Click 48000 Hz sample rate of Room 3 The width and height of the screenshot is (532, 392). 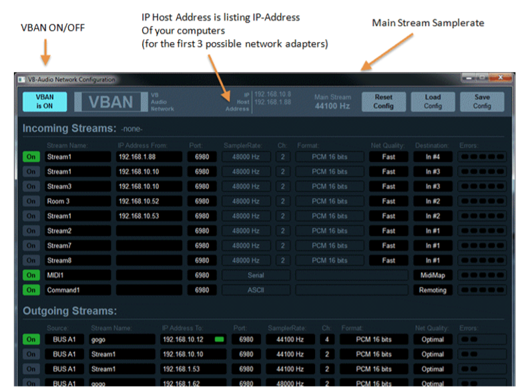(246, 201)
